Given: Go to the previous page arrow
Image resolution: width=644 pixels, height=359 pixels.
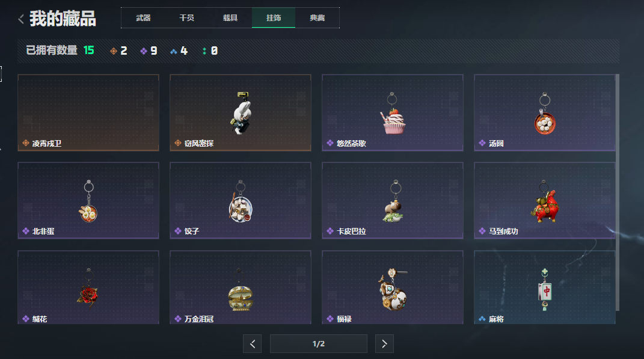Looking at the screenshot, I should [x=252, y=344].
